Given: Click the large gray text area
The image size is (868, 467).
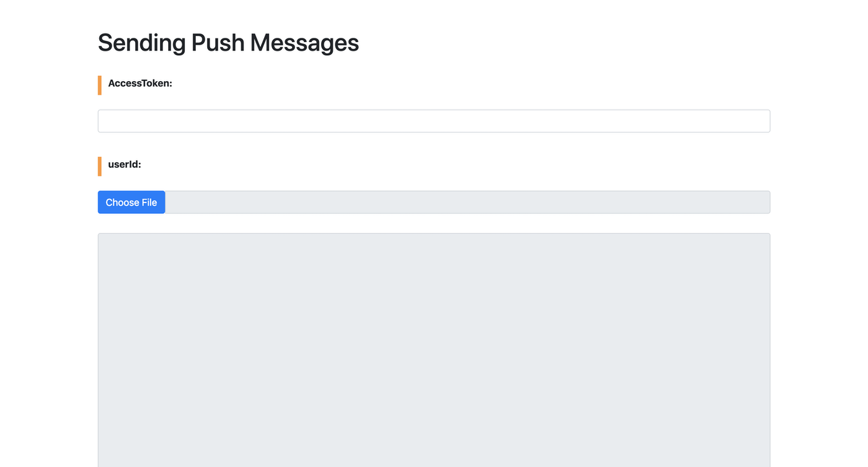Looking at the screenshot, I should point(434,350).
